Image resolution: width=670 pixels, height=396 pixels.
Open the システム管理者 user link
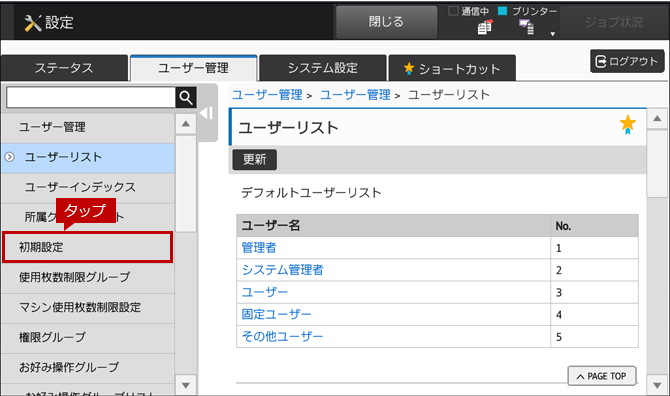tap(282, 270)
